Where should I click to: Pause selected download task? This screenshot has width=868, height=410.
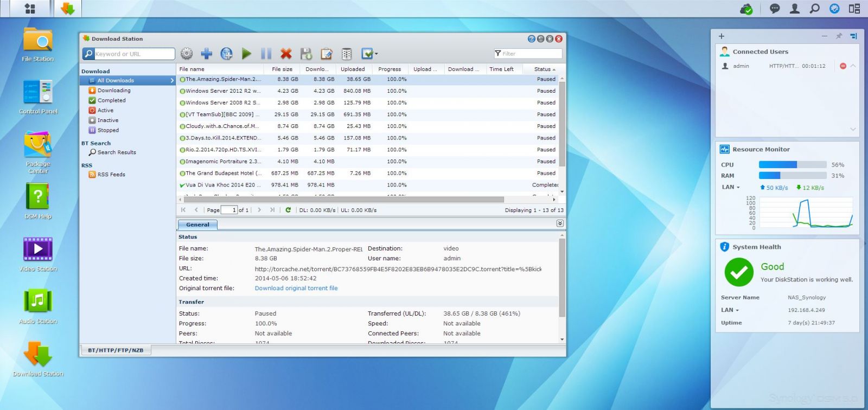click(266, 54)
